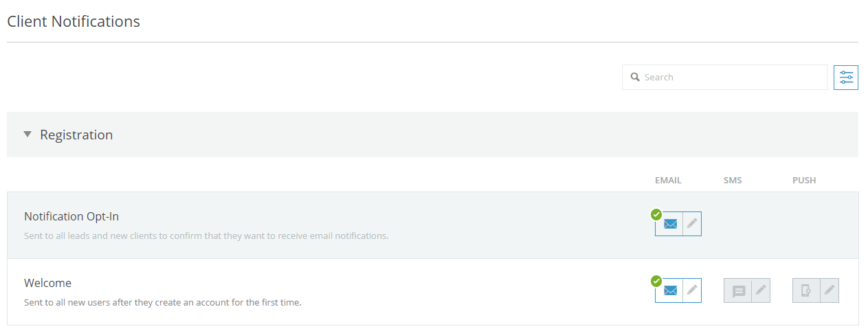Select the PUSH column header
This screenshot has width=868, height=333.
pyautogui.click(x=804, y=181)
